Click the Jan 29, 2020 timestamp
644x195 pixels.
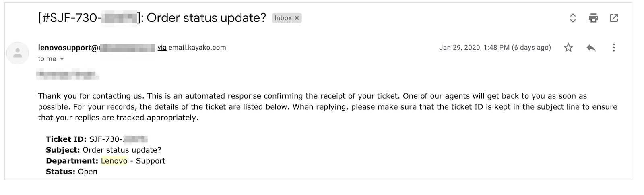click(x=495, y=48)
